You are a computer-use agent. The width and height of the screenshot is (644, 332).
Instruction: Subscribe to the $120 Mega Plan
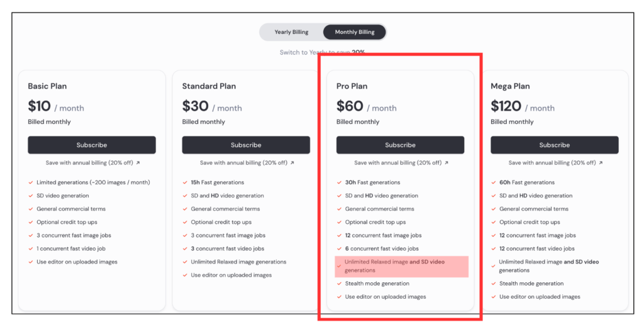[554, 145]
